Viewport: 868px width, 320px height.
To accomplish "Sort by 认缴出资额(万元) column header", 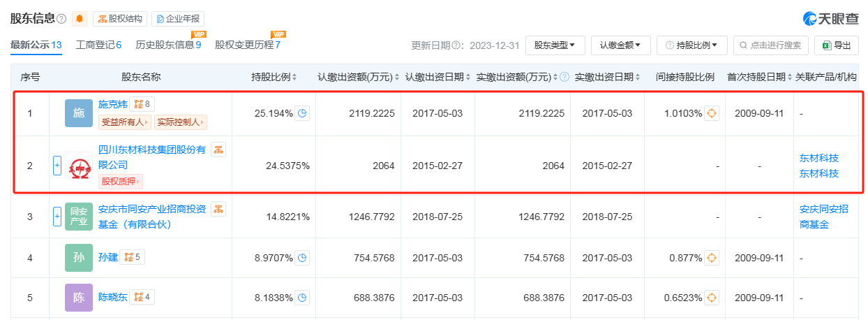I will coord(359,77).
